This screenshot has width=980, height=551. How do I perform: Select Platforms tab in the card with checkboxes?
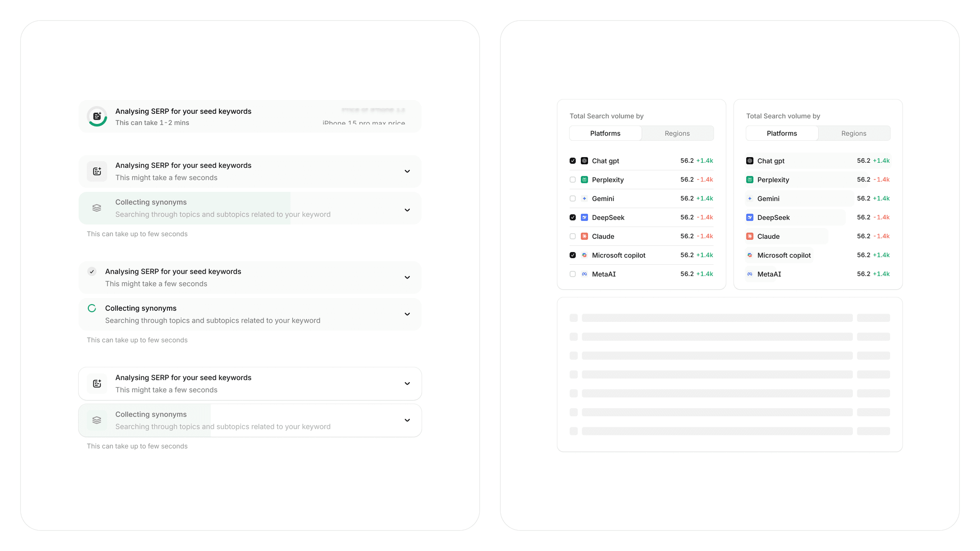pos(605,133)
